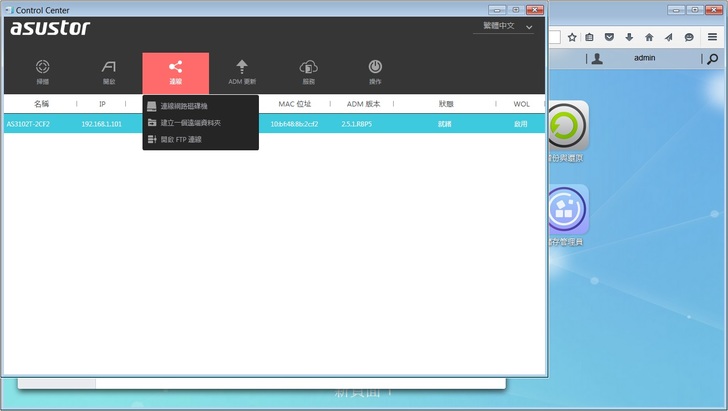This screenshot has height=411, width=728.
Task: Click the browser bookmark star icon
Action: click(572, 37)
